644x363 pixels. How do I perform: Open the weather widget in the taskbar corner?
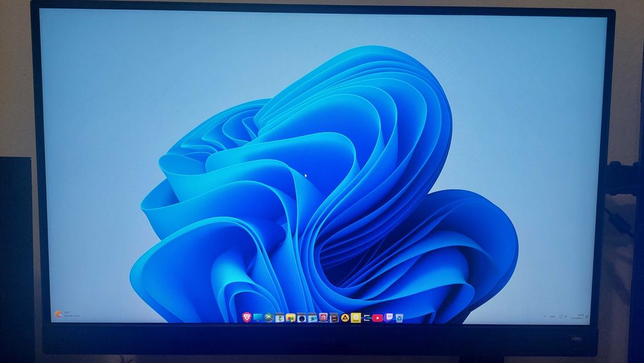68,315
